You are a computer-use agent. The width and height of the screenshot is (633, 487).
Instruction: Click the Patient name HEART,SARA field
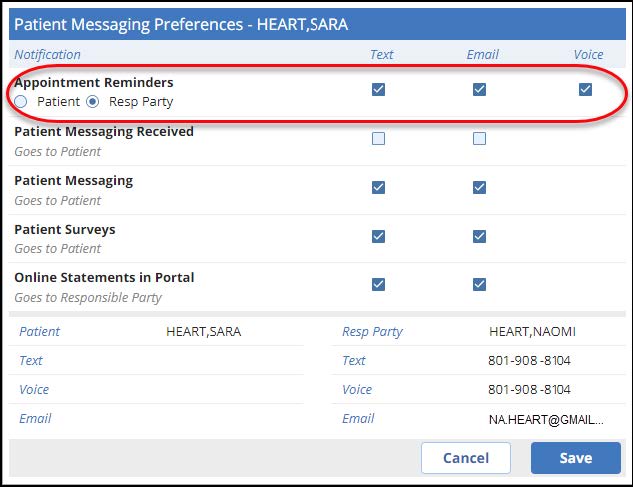[203, 332]
